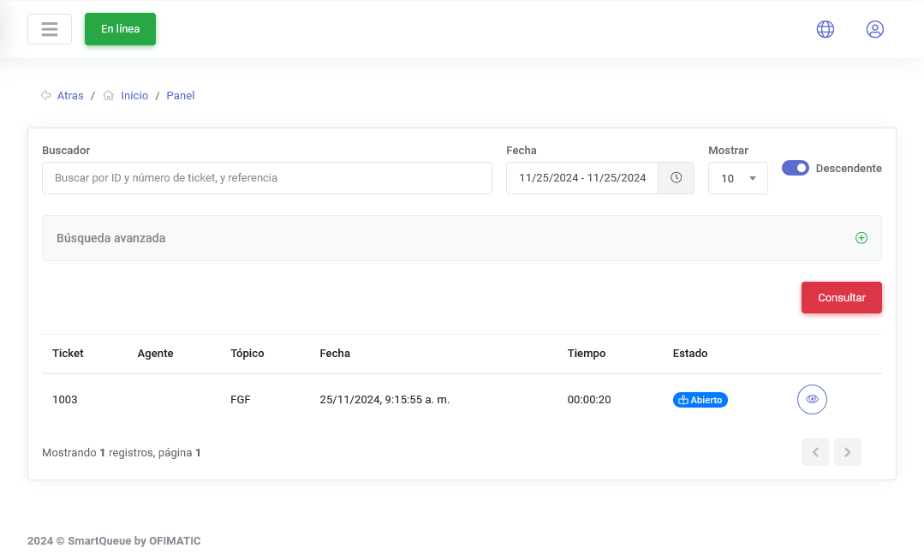Open the Fecha date range picker
Viewport: 924px width, 560px height.
pyautogui.click(x=582, y=178)
